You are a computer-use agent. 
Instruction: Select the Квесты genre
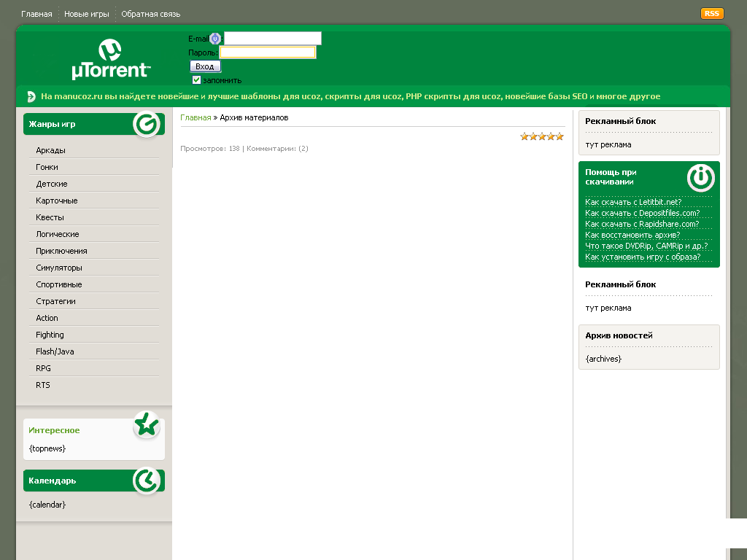[50, 217]
